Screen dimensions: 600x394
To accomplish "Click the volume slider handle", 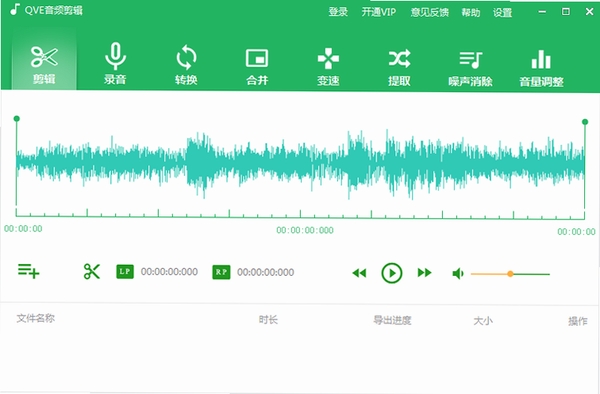I will (x=510, y=274).
